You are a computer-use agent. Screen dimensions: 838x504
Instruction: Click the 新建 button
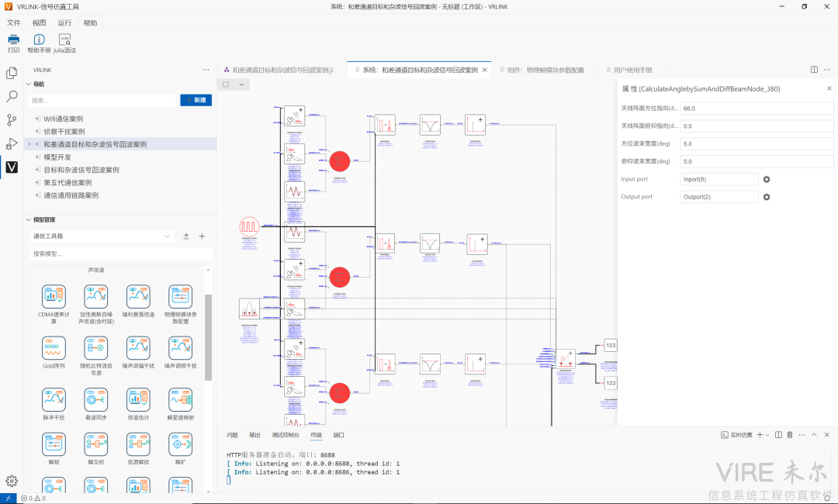[x=196, y=100]
